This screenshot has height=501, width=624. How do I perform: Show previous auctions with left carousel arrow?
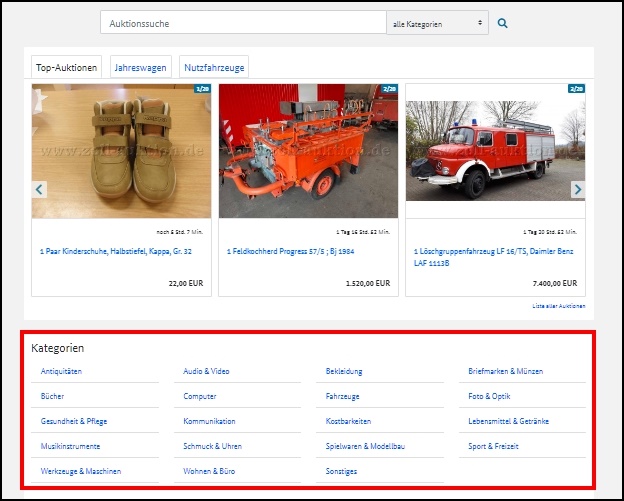click(x=39, y=189)
